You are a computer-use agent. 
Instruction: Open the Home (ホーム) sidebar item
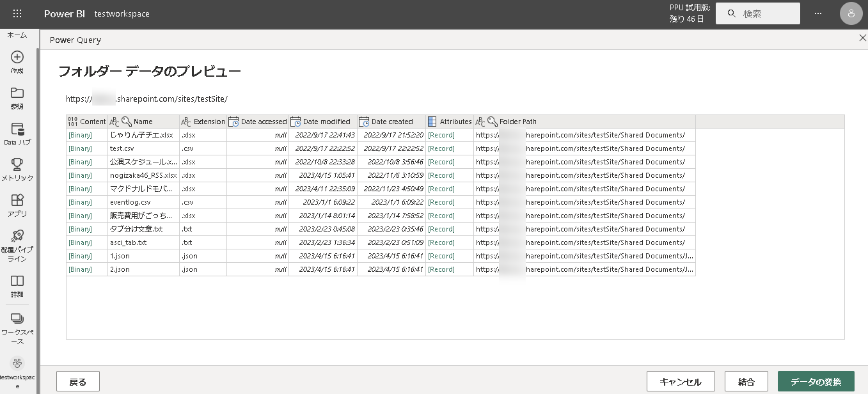pos(17,35)
